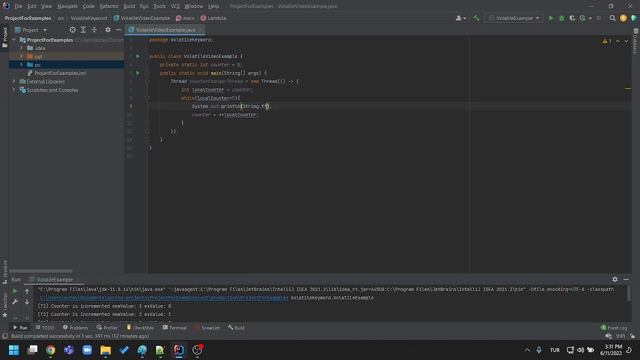Open the Terminal tool window
Image resolution: width=640 pixels, height=360 pixels.
point(174,328)
